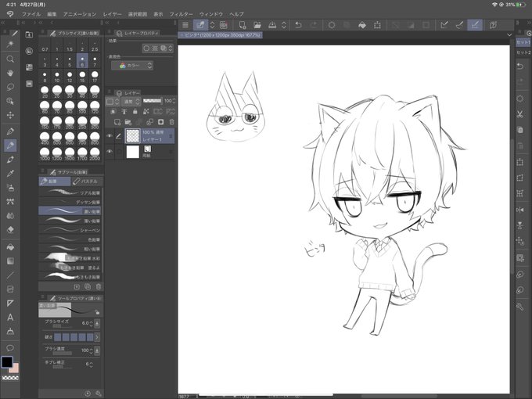Open the フィルター menu
This screenshot has height=399, width=532.
coord(182,14)
